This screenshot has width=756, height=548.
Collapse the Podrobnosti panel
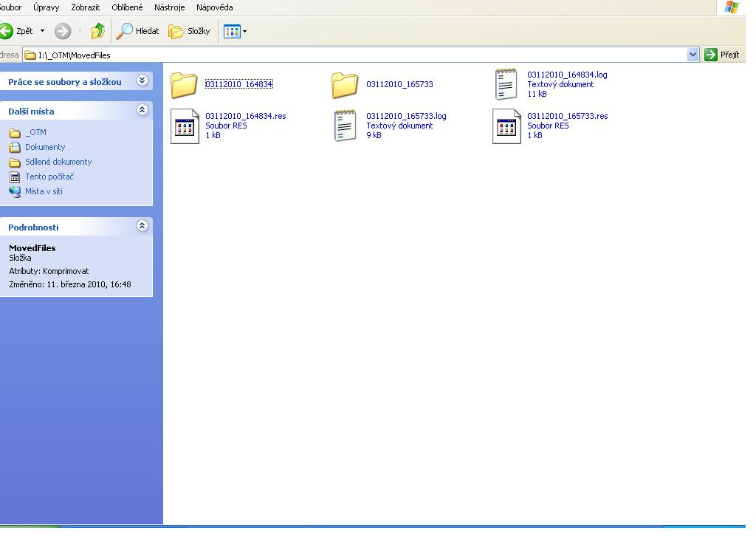click(142, 226)
